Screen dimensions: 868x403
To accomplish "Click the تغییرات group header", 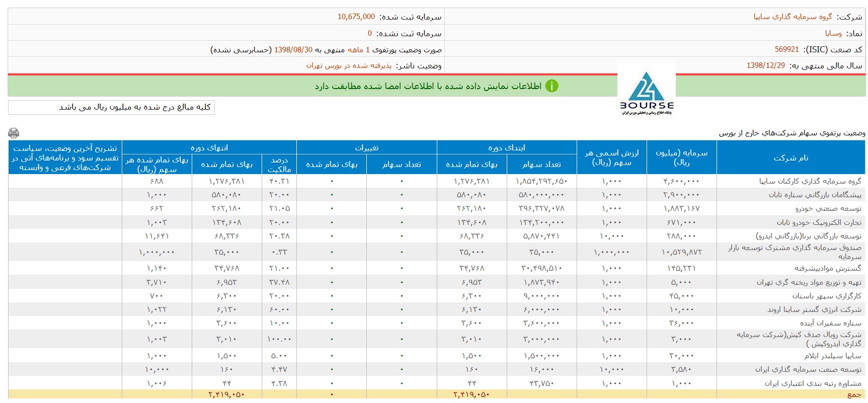I will click(x=366, y=147).
